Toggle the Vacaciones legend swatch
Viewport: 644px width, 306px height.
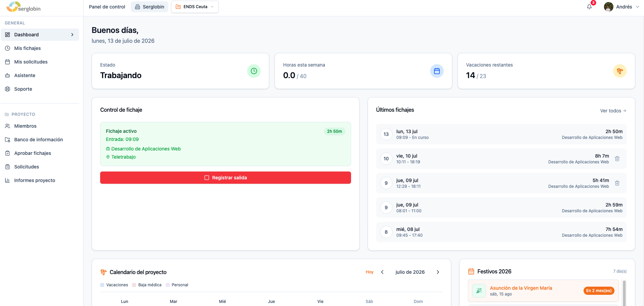point(102,285)
